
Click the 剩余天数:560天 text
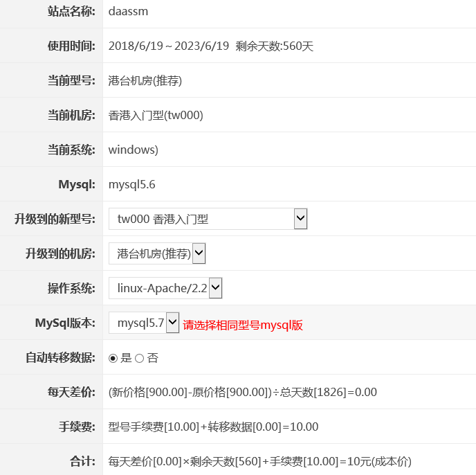tap(275, 46)
